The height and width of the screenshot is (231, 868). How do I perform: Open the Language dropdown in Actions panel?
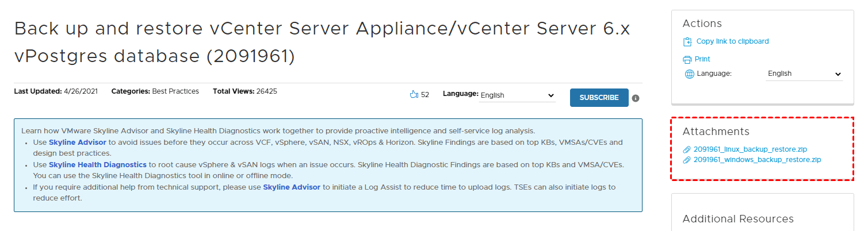[x=804, y=74]
